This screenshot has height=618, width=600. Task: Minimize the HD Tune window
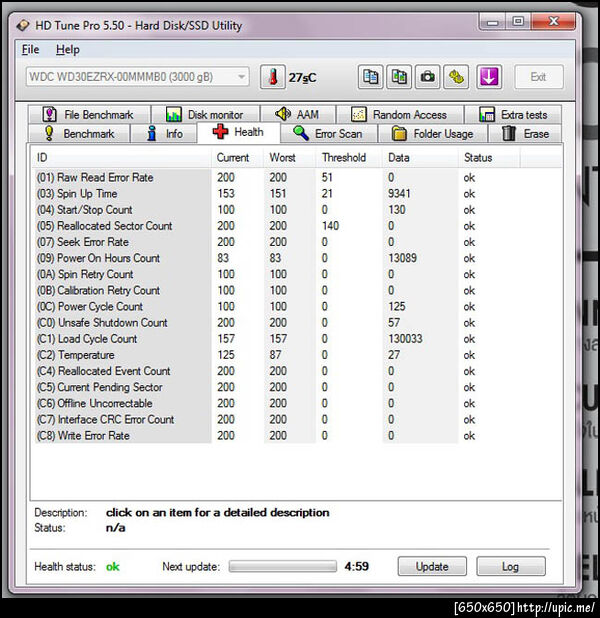[492, 22]
